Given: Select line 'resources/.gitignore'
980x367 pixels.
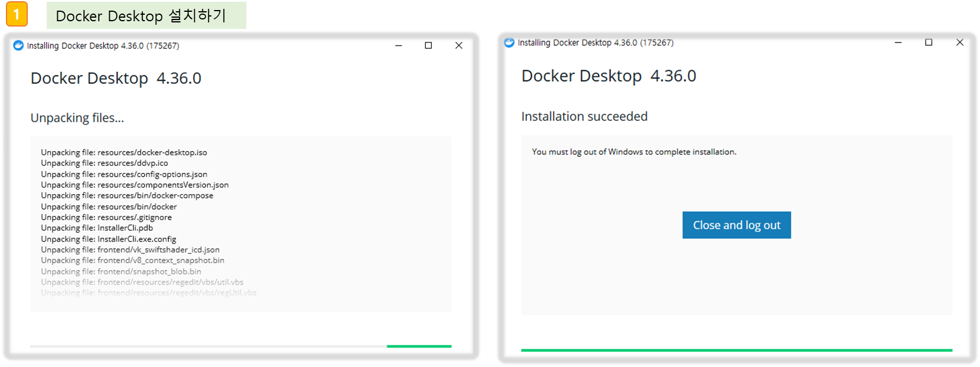Looking at the screenshot, I should click(x=135, y=217).
